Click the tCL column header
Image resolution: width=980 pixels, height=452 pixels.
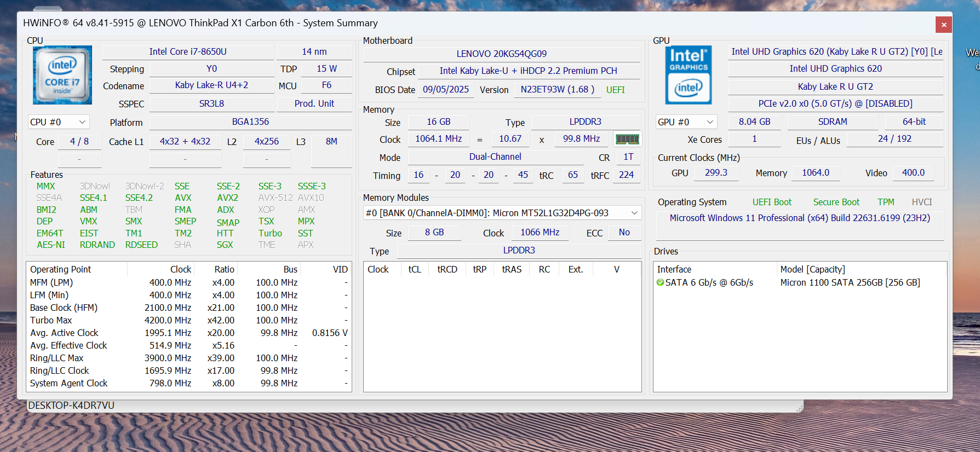pyautogui.click(x=415, y=269)
